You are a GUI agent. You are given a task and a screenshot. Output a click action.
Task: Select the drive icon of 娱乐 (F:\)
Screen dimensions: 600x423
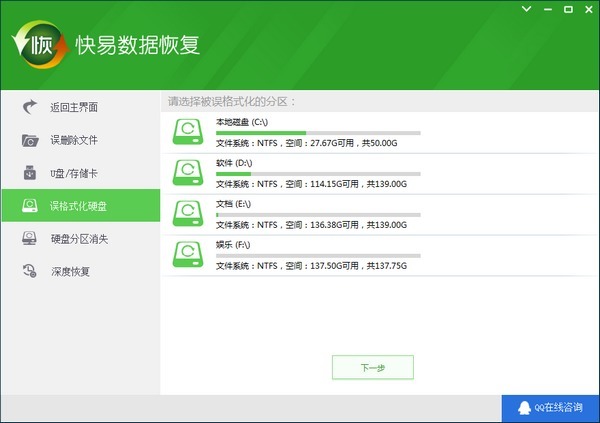[x=188, y=255]
